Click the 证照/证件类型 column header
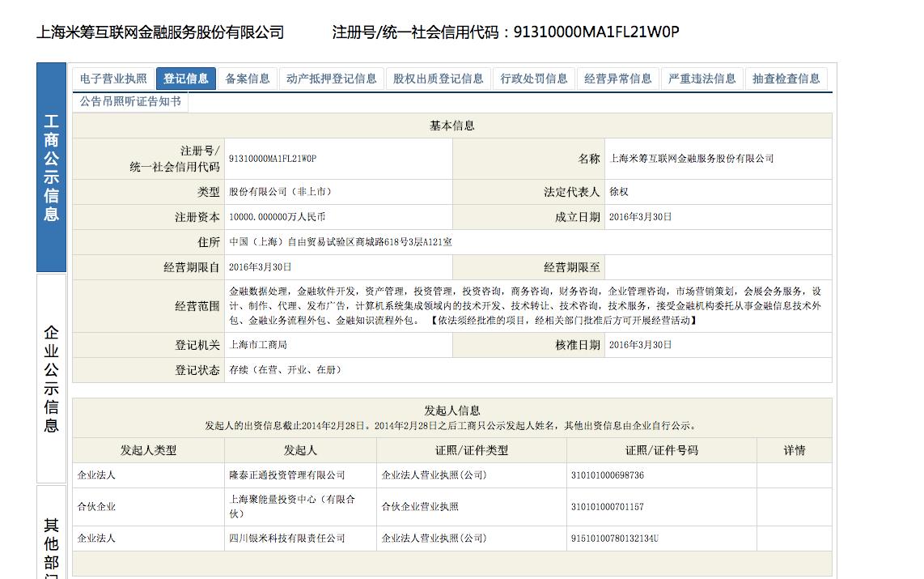924x579 pixels. pyautogui.click(x=472, y=450)
